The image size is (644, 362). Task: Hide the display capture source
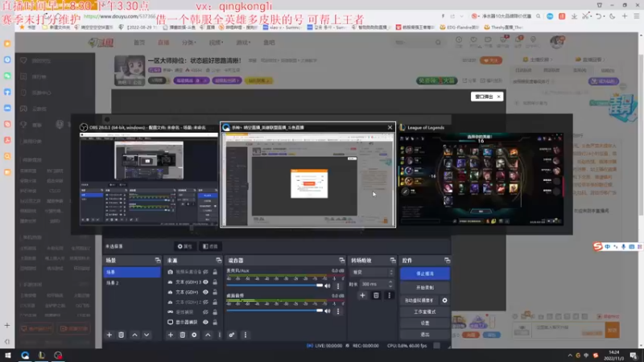point(205,323)
